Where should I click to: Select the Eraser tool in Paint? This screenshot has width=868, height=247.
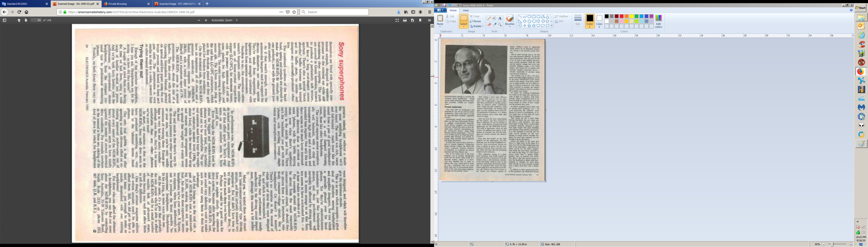pos(489,24)
